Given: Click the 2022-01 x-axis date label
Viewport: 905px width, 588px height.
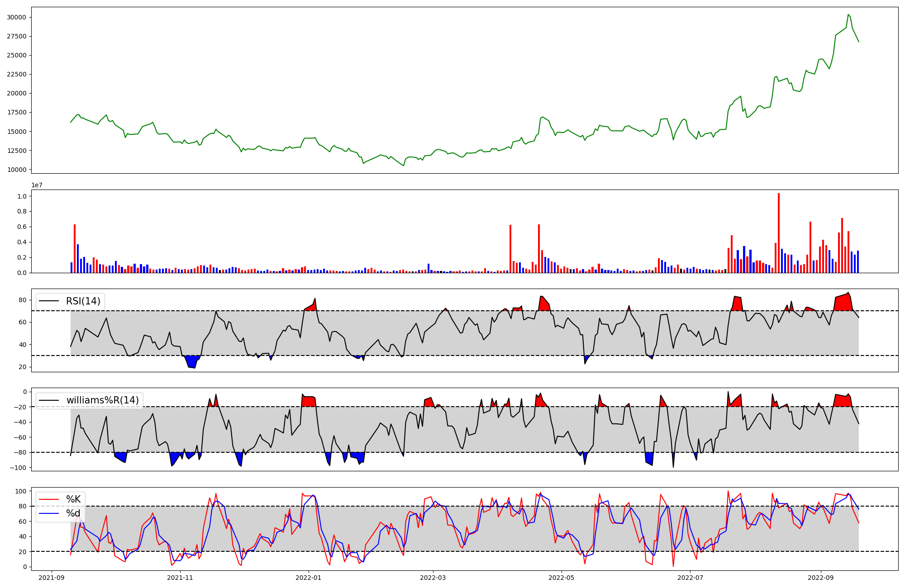Looking at the screenshot, I should tap(309, 578).
